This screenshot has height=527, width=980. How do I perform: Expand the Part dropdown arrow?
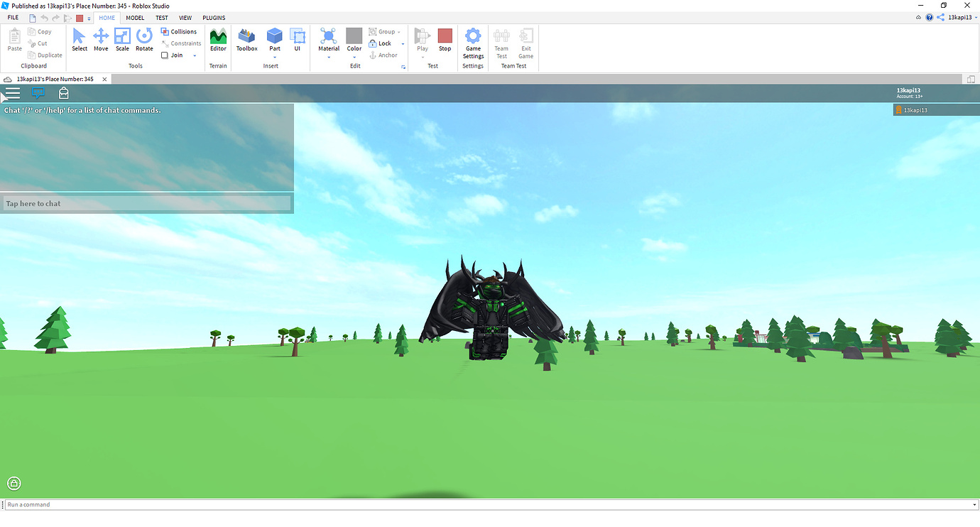(x=275, y=58)
